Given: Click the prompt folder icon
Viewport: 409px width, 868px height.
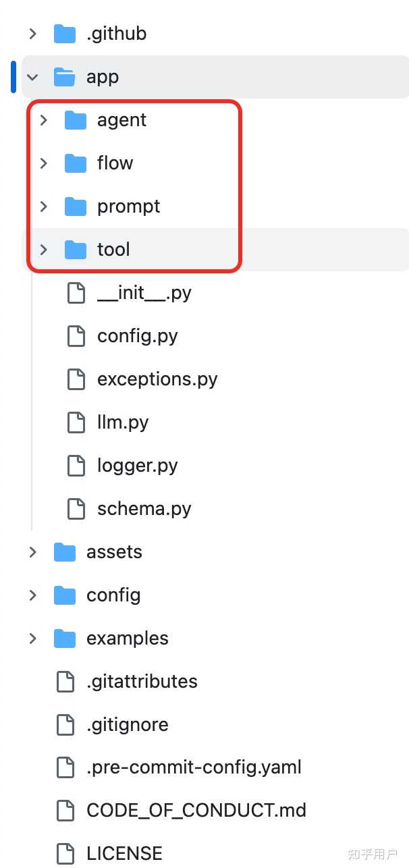Looking at the screenshot, I should [x=76, y=207].
